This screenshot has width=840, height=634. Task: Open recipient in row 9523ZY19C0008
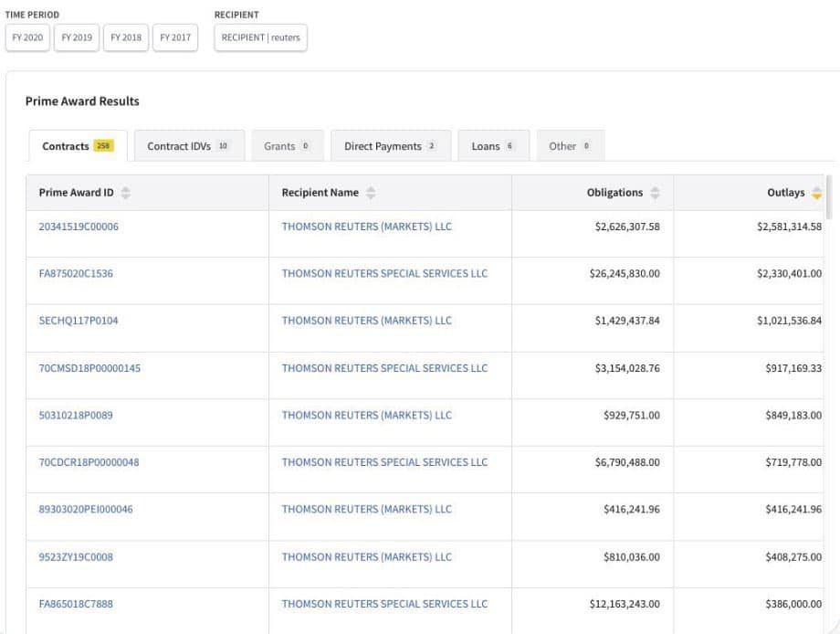click(x=367, y=557)
